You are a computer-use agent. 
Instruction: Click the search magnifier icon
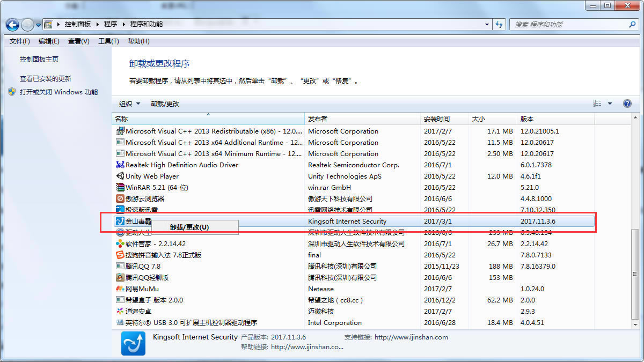632,25
